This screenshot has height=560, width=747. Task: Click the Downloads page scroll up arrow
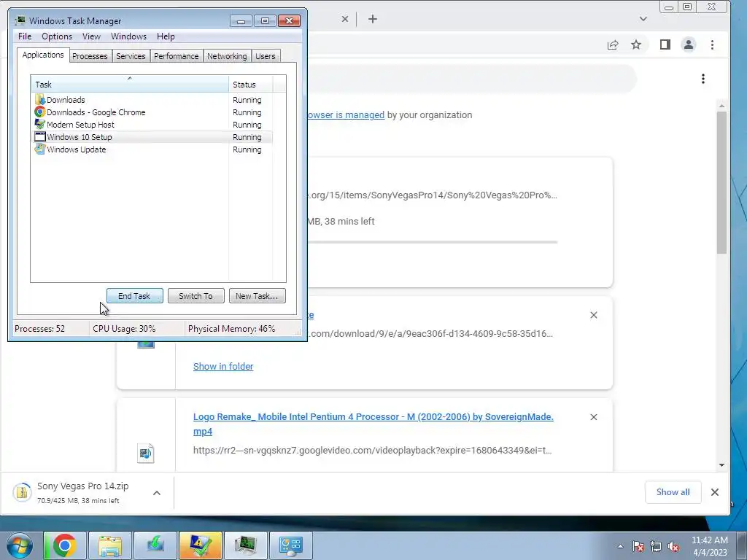point(721,106)
